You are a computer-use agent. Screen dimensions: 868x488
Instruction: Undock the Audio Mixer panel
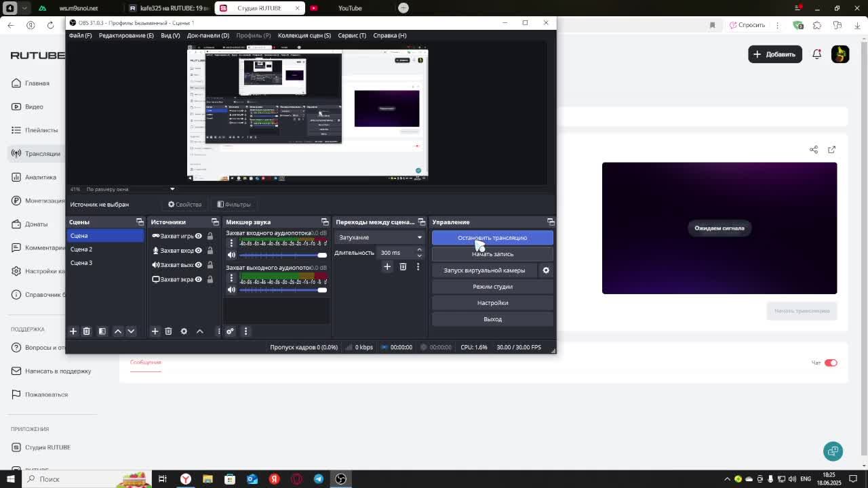coord(325,222)
